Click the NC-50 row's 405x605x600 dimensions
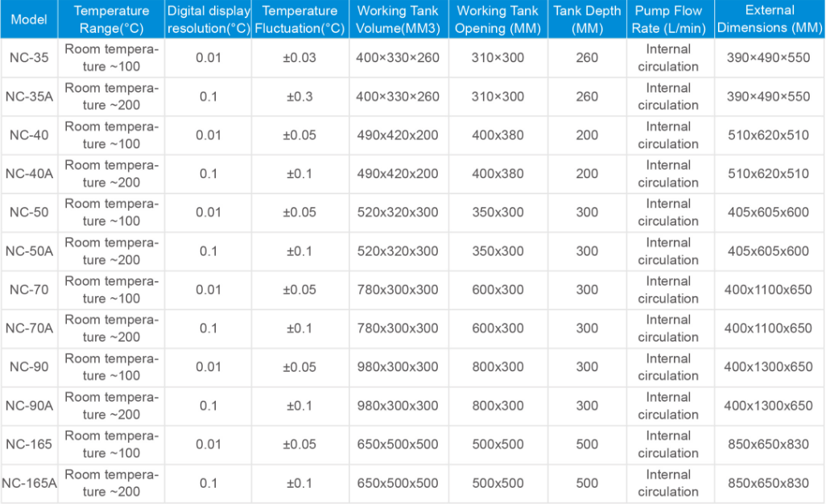Viewport: 826px width, 504px height. (x=768, y=213)
